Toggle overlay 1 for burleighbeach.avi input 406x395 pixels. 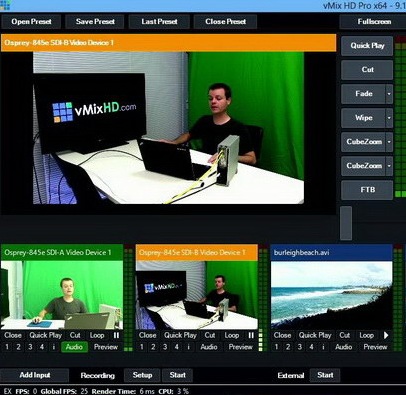point(276,347)
